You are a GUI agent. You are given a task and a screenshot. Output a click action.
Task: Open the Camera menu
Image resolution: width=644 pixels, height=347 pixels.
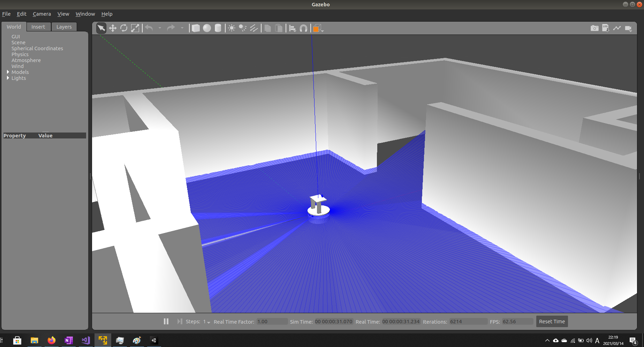[x=41, y=14]
